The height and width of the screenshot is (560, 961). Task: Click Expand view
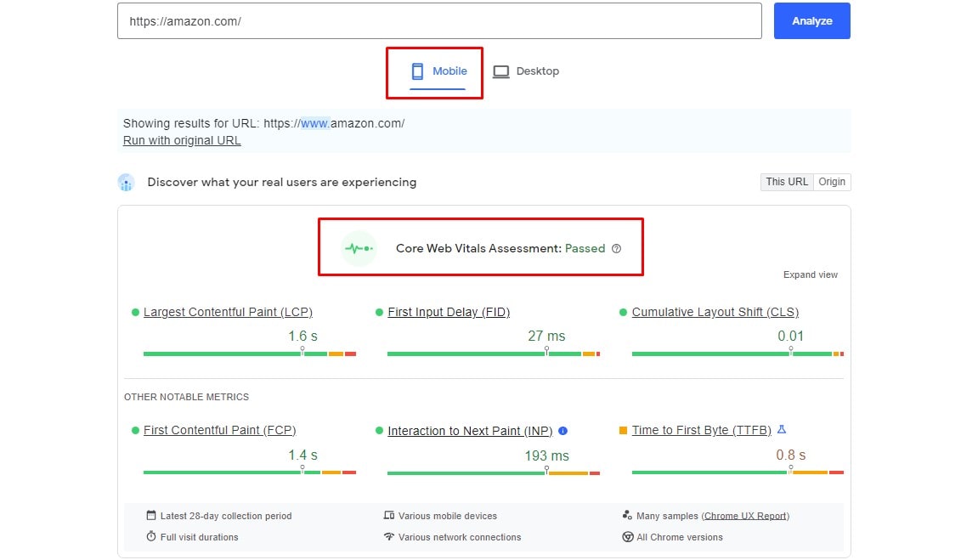pyautogui.click(x=811, y=274)
